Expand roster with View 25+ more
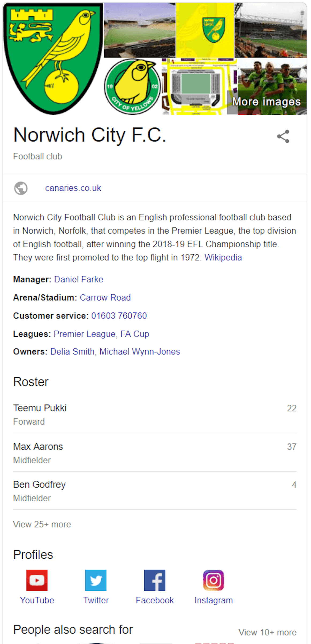Screen dimensions: 311x644 click(42, 524)
